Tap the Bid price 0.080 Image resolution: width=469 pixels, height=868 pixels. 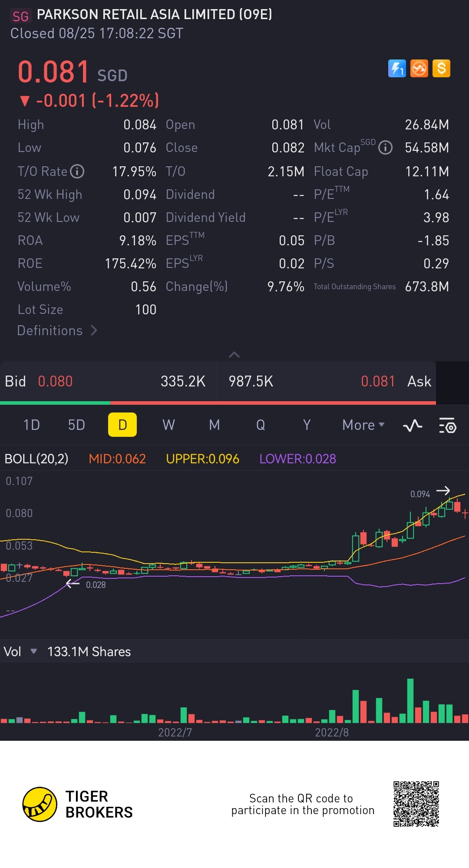click(55, 381)
